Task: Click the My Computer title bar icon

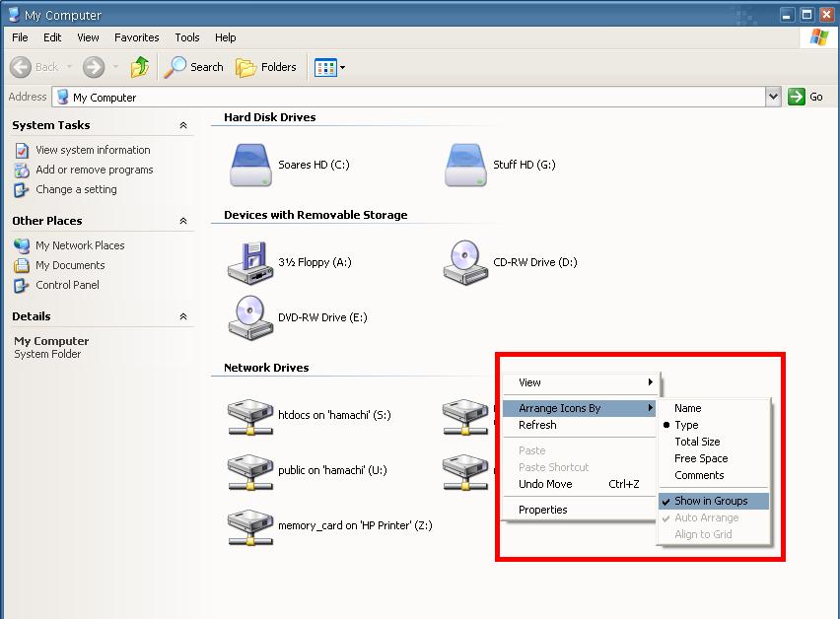Action: pos(15,15)
